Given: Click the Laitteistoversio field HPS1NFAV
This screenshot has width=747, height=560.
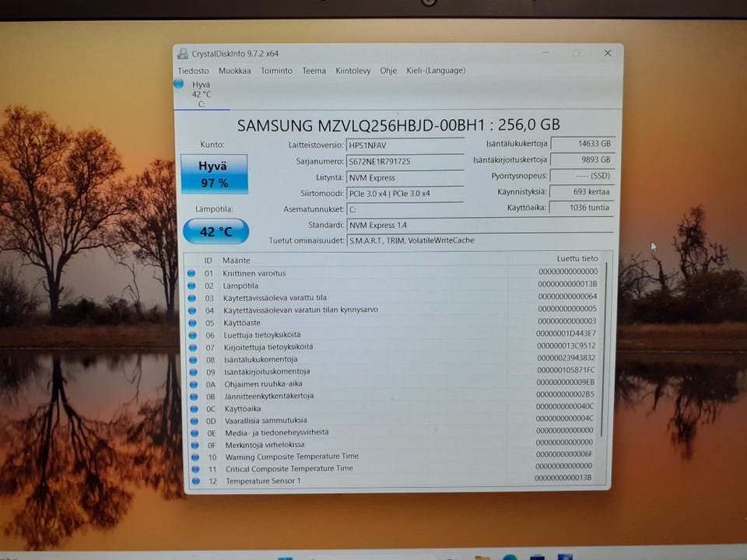Looking at the screenshot, I should click(x=405, y=145).
